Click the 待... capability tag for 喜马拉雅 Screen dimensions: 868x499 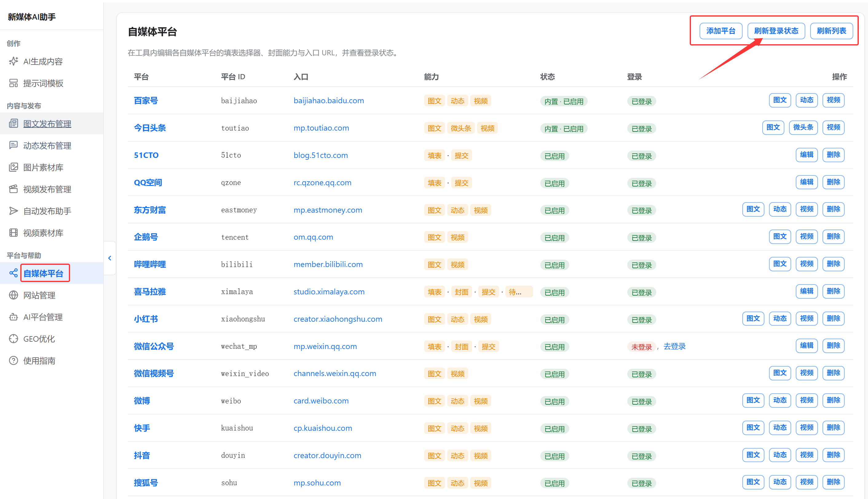click(x=519, y=292)
